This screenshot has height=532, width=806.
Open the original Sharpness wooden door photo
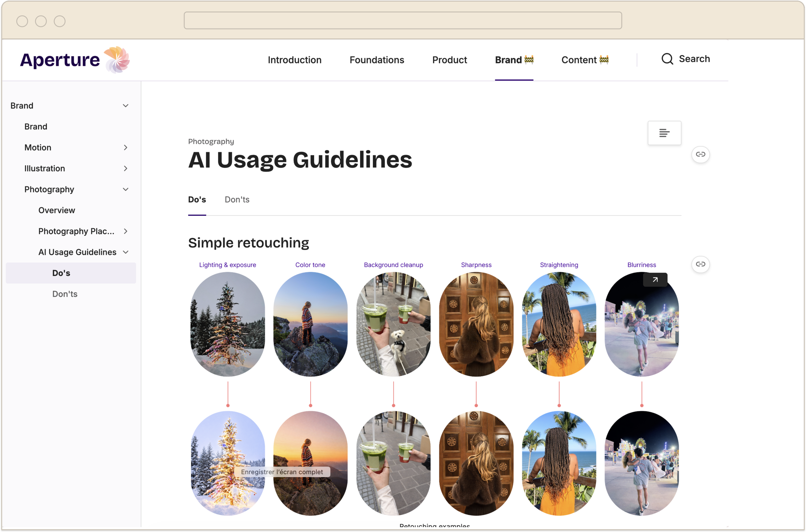[476, 324]
